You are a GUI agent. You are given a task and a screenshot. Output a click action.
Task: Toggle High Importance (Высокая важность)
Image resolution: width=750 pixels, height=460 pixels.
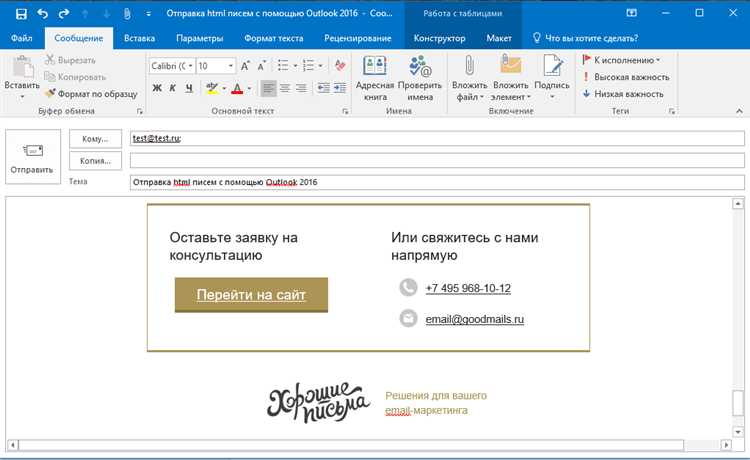pos(626,76)
